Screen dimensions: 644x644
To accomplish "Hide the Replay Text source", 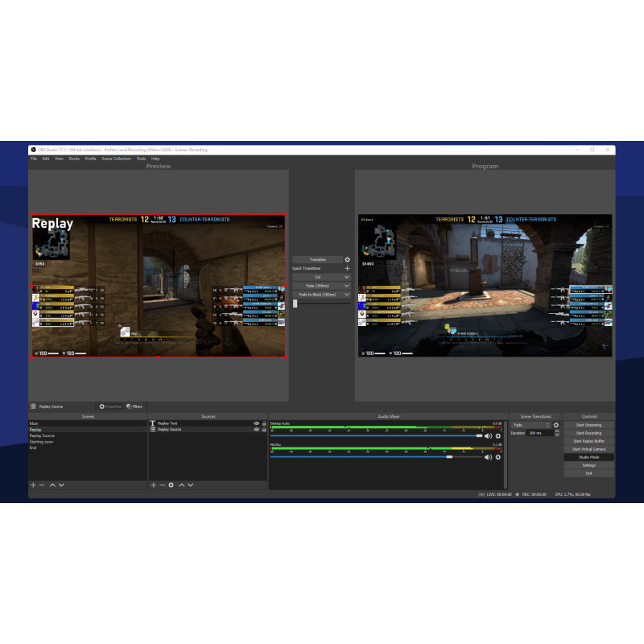I will click(x=257, y=423).
